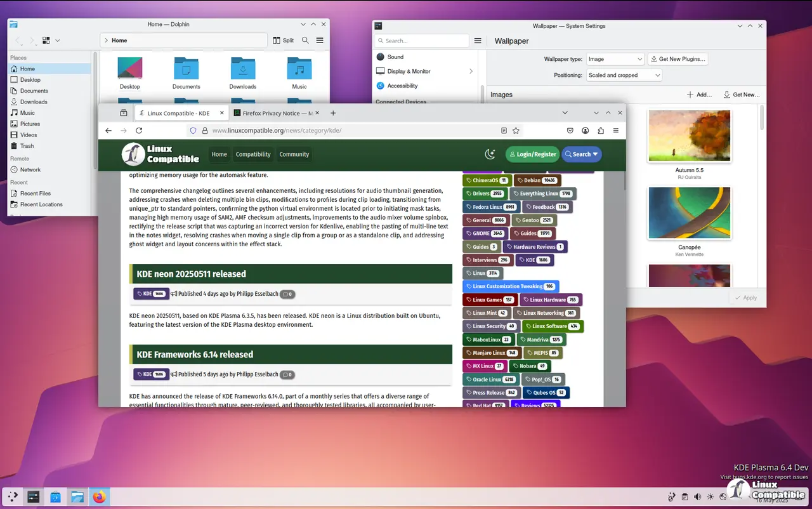Screen dimensions: 812x509
Task: Open the KDE neon 20250511 released article
Action: (x=192, y=274)
